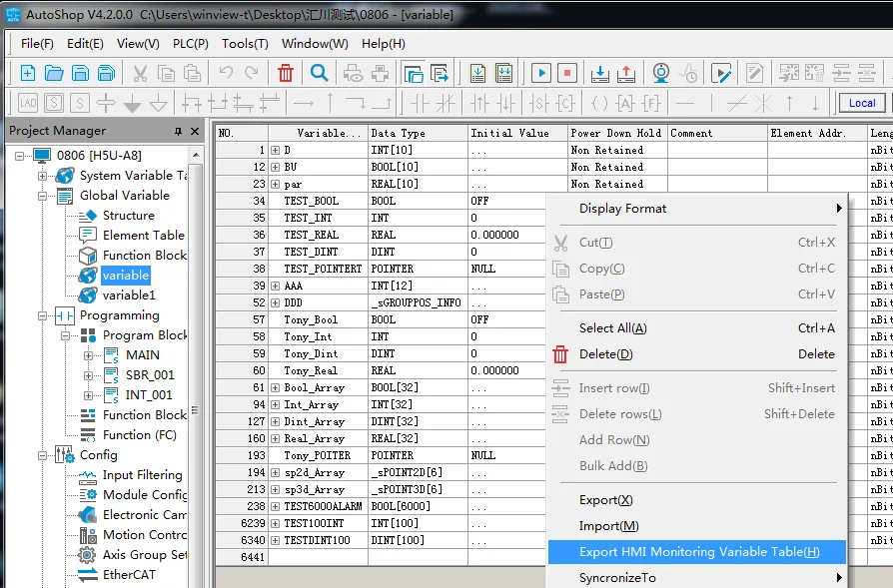Open EtherCAT config item
Viewport: 893px width, 588px height.
point(129,574)
